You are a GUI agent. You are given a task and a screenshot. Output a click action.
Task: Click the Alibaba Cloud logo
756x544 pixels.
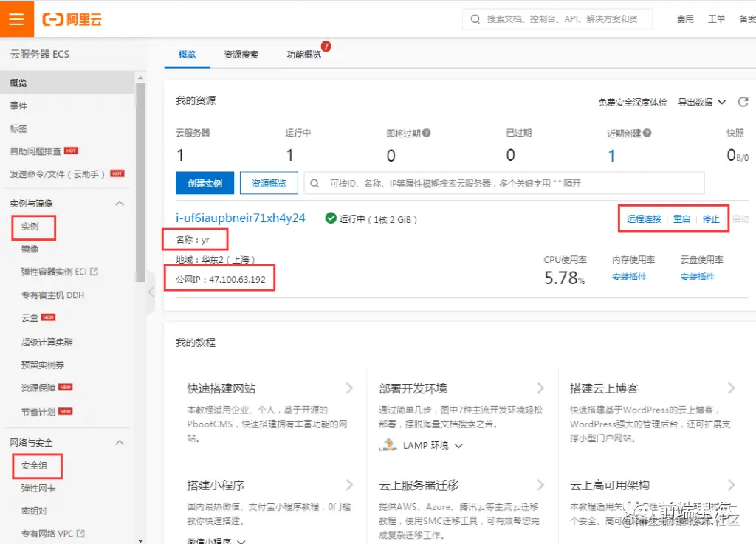pos(72,19)
